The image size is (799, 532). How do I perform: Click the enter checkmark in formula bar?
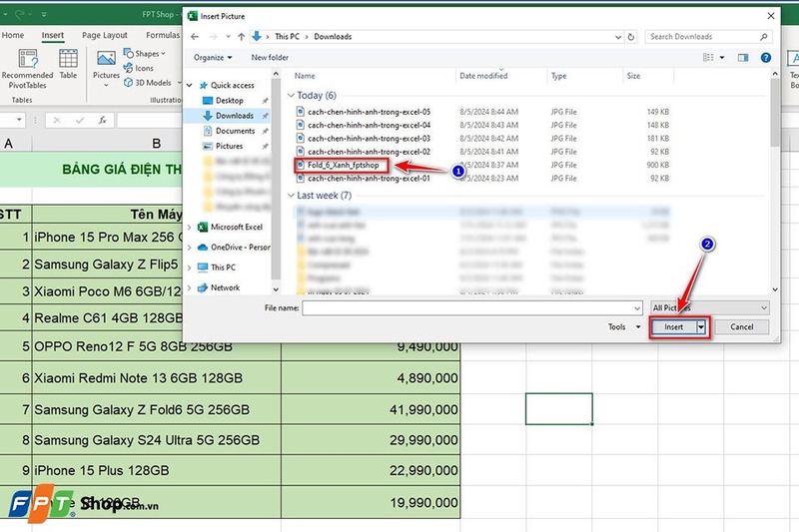(x=80, y=120)
